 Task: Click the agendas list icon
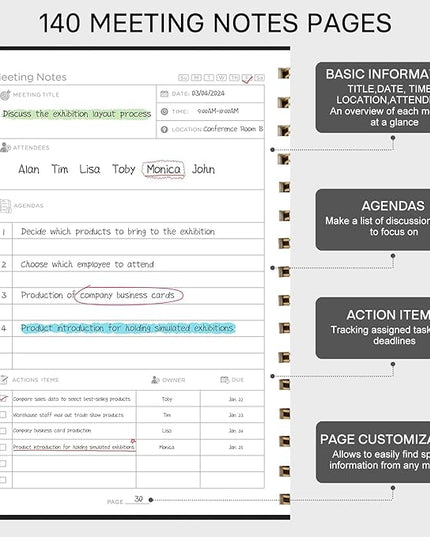[x=5, y=206]
